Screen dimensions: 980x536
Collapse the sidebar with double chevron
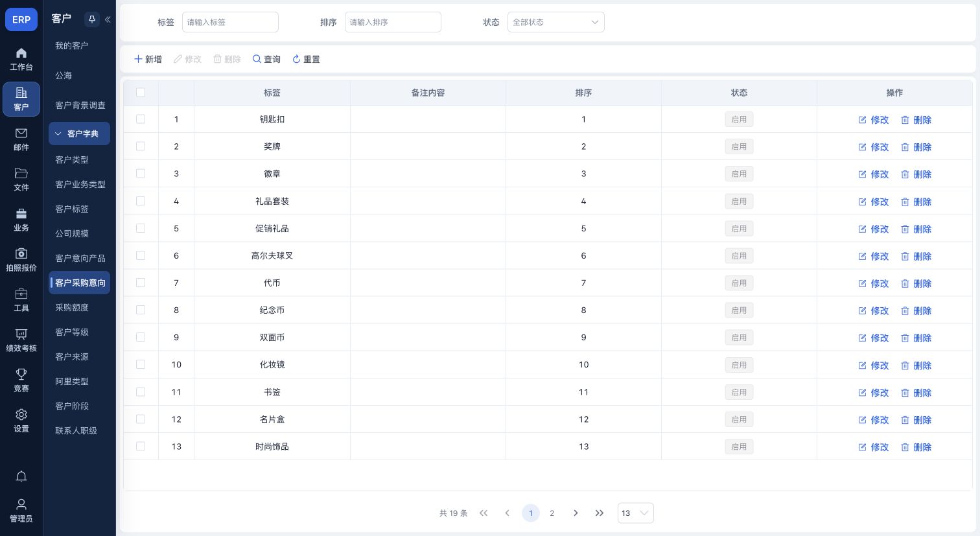pyautogui.click(x=108, y=19)
